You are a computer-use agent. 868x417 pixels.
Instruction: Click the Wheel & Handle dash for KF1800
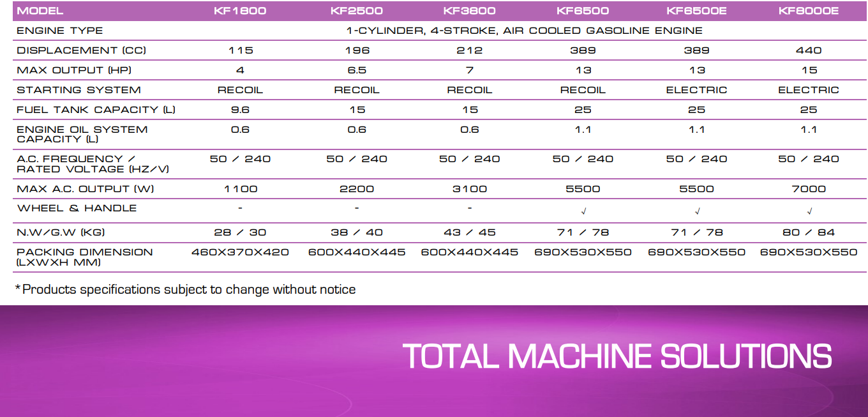pos(240,208)
